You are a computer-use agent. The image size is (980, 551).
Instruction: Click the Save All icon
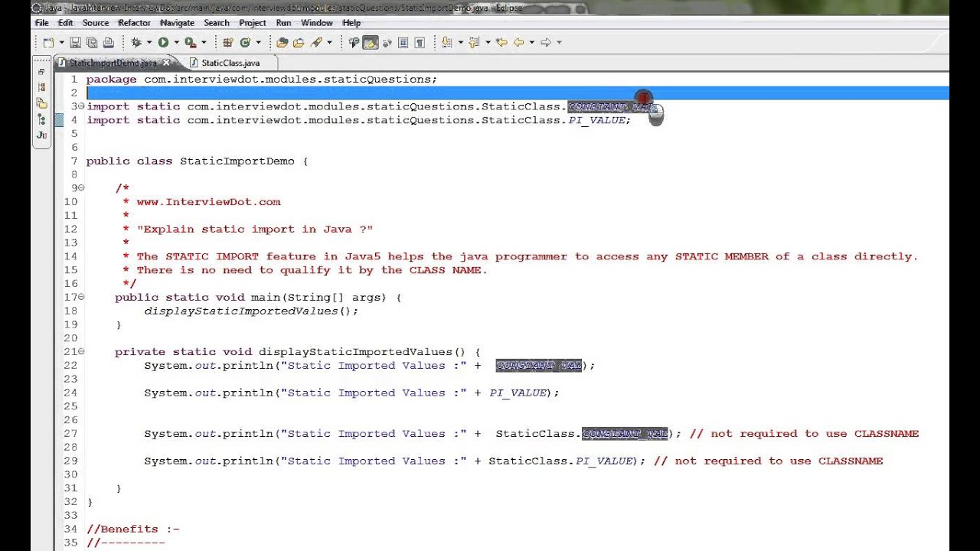click(92, 43)
